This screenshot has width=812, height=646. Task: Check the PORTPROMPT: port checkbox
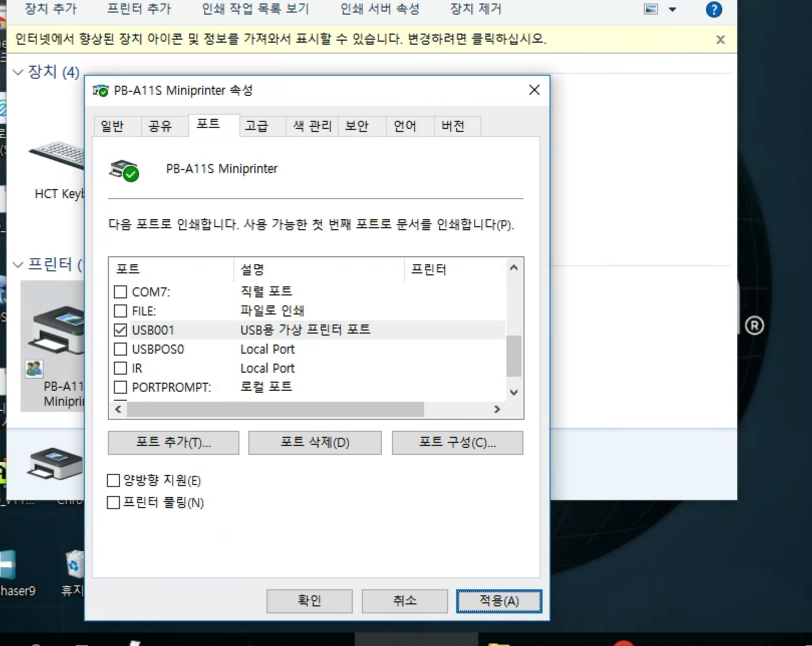tap(120, 387)
